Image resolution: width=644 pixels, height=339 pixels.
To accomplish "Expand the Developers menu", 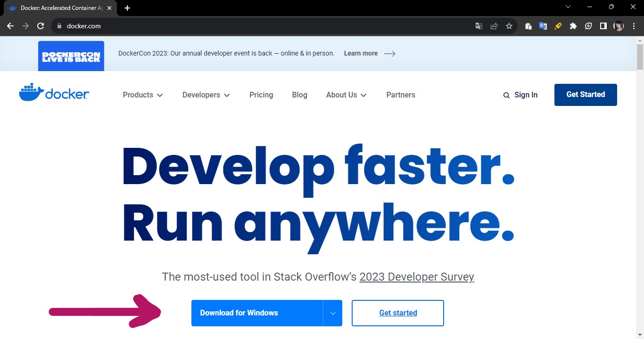I will pyautogui.click(x=206, y=95).
